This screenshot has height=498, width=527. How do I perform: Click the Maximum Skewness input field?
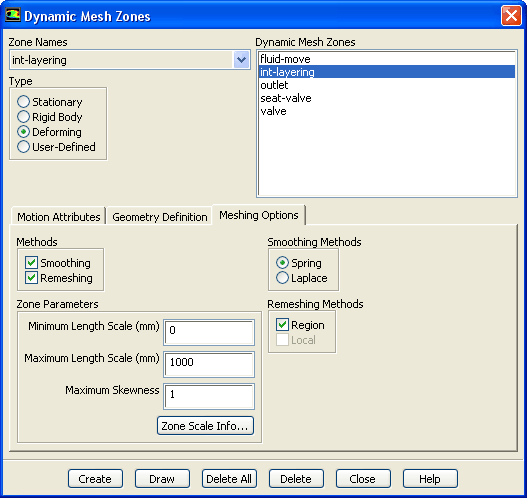[x=209, y=396]
